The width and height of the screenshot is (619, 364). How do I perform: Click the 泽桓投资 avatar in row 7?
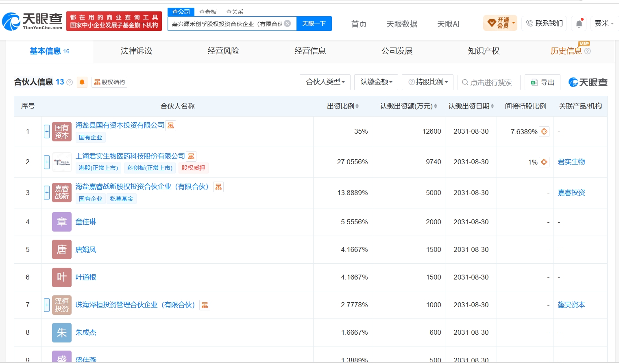coord(62,305)
